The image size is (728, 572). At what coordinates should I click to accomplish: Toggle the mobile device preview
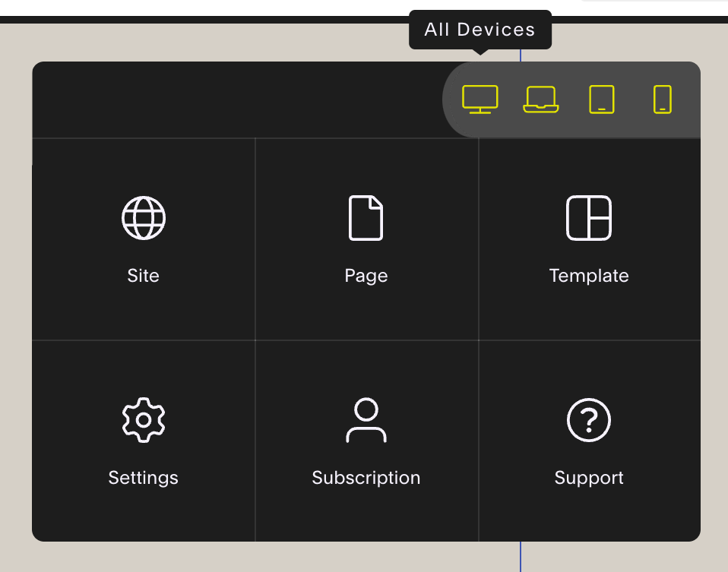661,99
